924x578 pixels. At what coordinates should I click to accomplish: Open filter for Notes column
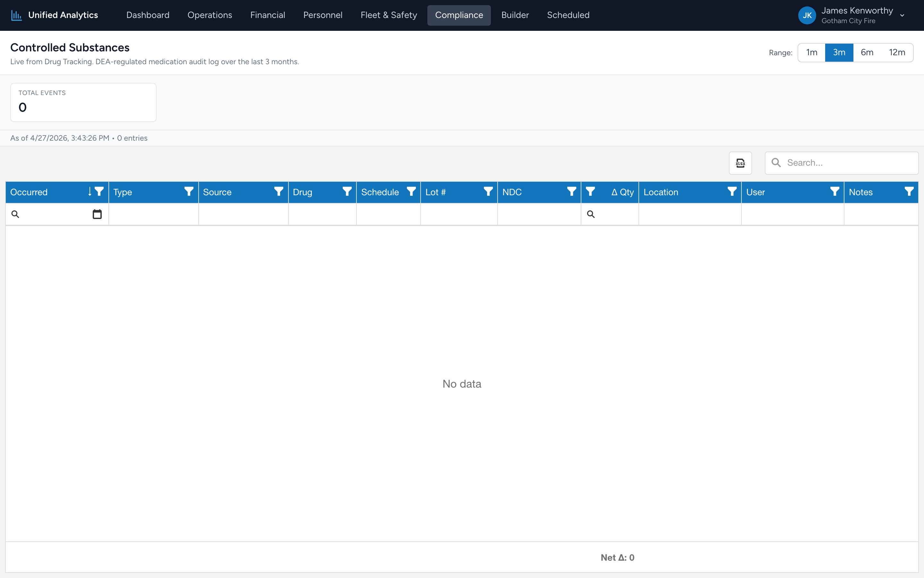click(909, 191)
